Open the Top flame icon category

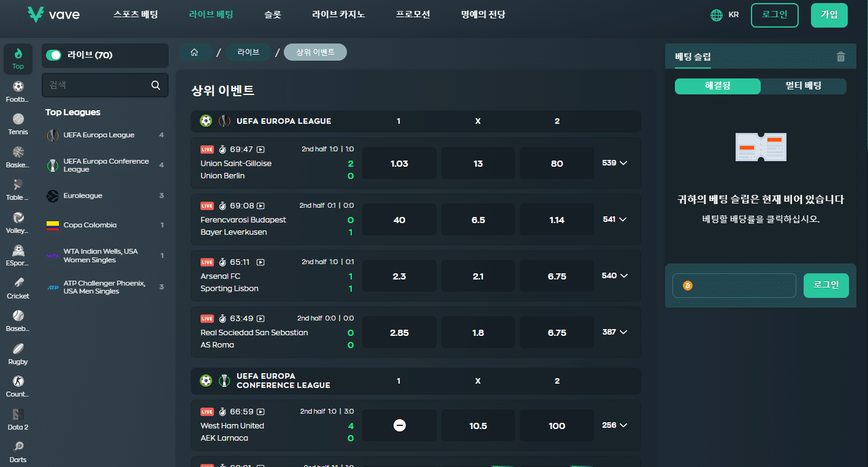tap(18, 58)
